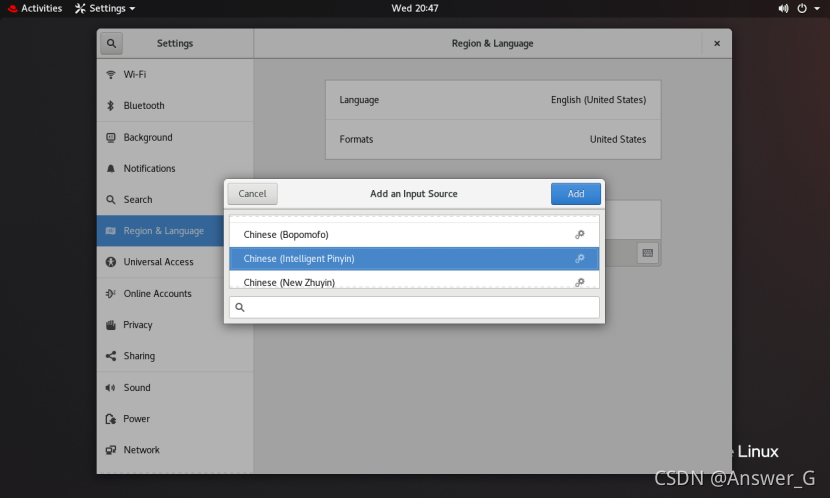831x499 pixels.
Task: Open Bluetooth settings panel
Action: [175, 106]
